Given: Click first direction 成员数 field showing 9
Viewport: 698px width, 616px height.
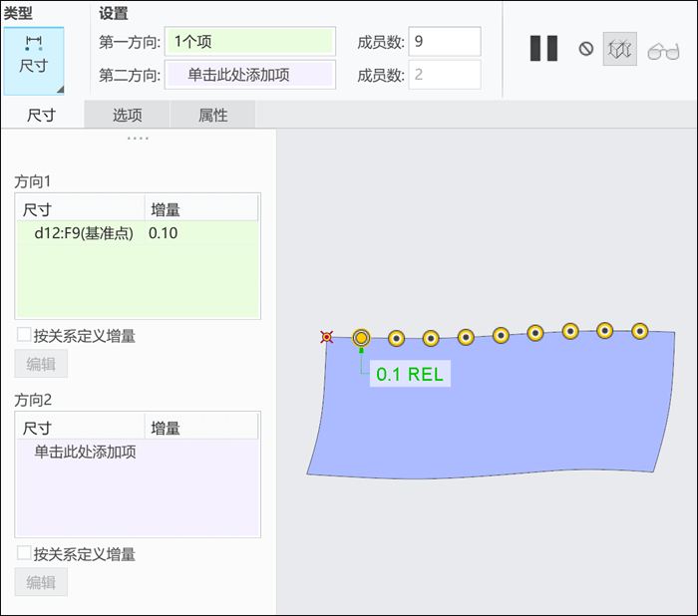Looking at the screenshot, I should tap(445, 42).
